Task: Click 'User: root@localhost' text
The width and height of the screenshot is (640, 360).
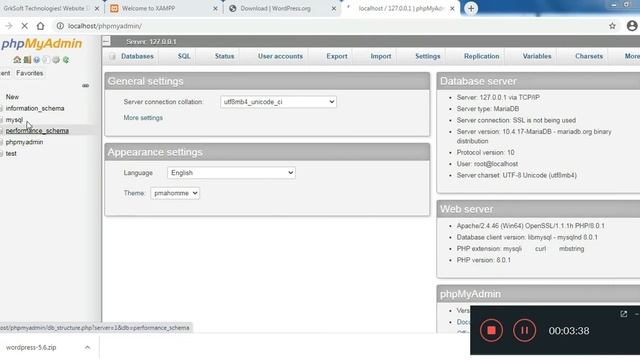Action: [487, 164]
